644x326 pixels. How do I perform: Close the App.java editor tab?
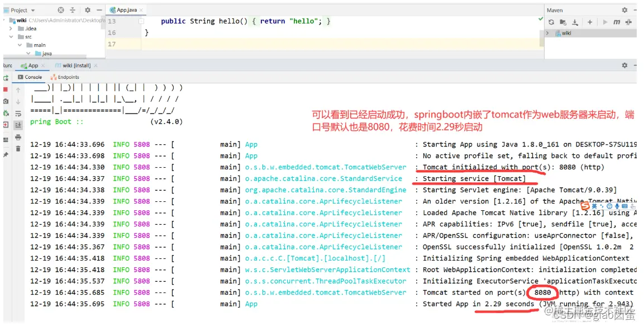click(x=141, y=10)
